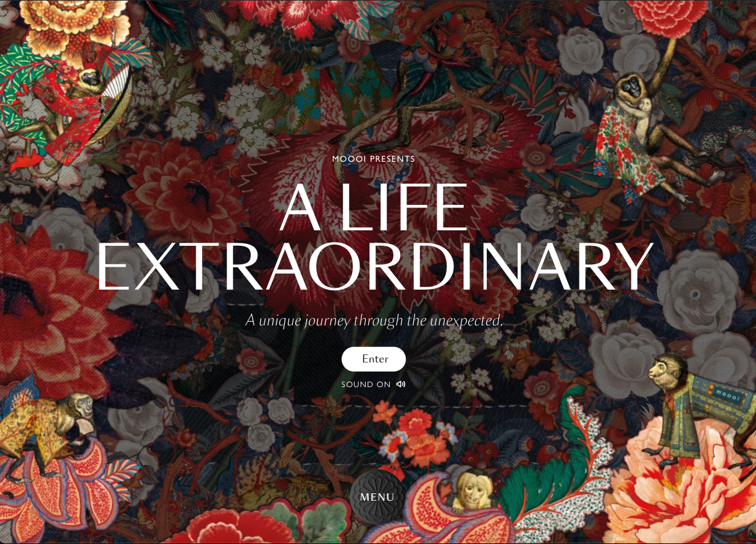Click the red flower in the top-right corner
Image resolution: width=756 pixels, height=544 pixels.
click(x=668, y=15)
